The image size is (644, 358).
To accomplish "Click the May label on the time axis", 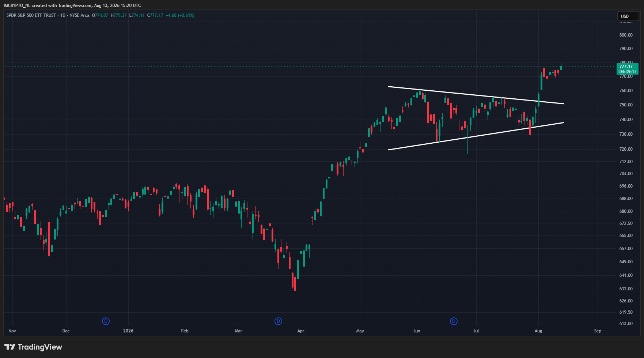I will coord(360,331).
